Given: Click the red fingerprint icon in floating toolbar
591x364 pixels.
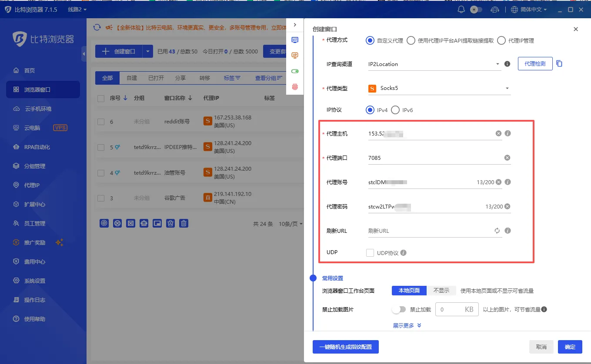Looking at the screenshot, I should [295, 86].
